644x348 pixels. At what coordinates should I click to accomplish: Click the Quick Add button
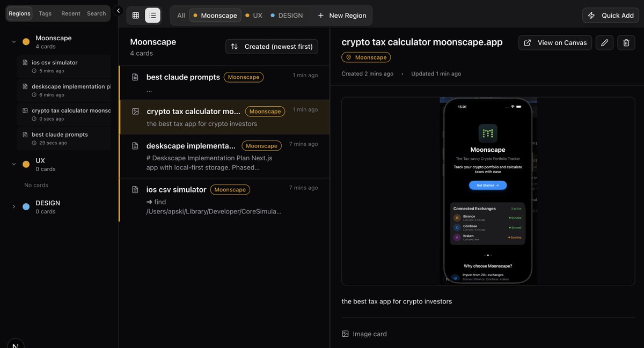(x=611, y=16)
